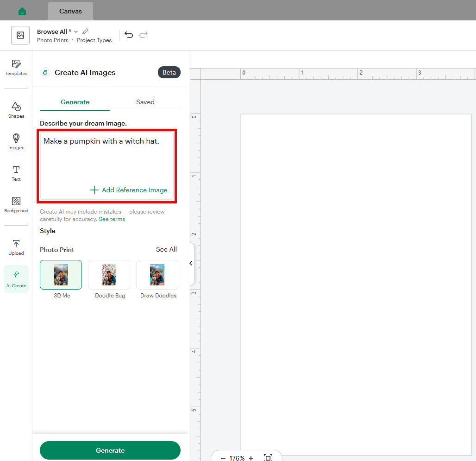The height and width of the screenshot is (461, 476).
Task: Redo the last action
Action: [144, 35]
